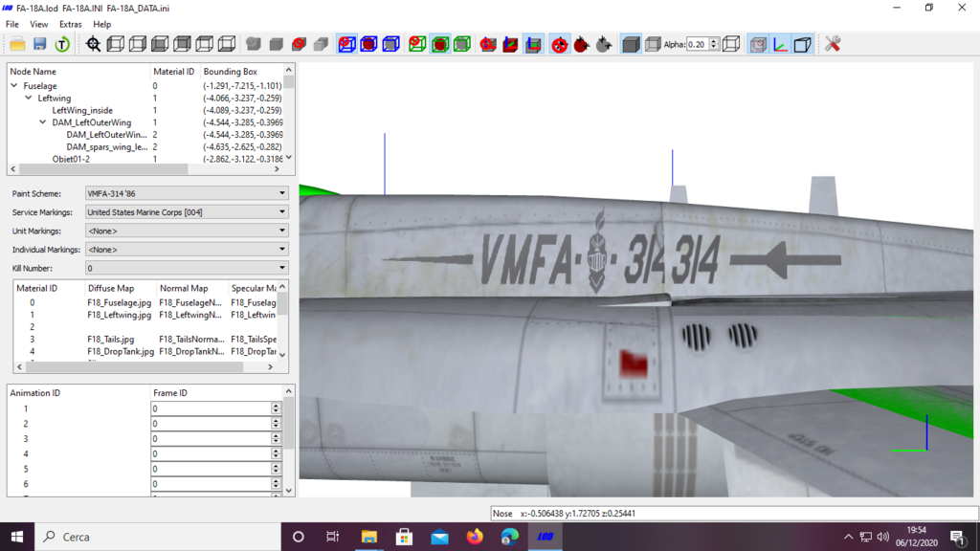This screenshot has width=980, height=551.
Task: Select the DAM_spars_wing_le... tree row
Action: coord(107,146)
